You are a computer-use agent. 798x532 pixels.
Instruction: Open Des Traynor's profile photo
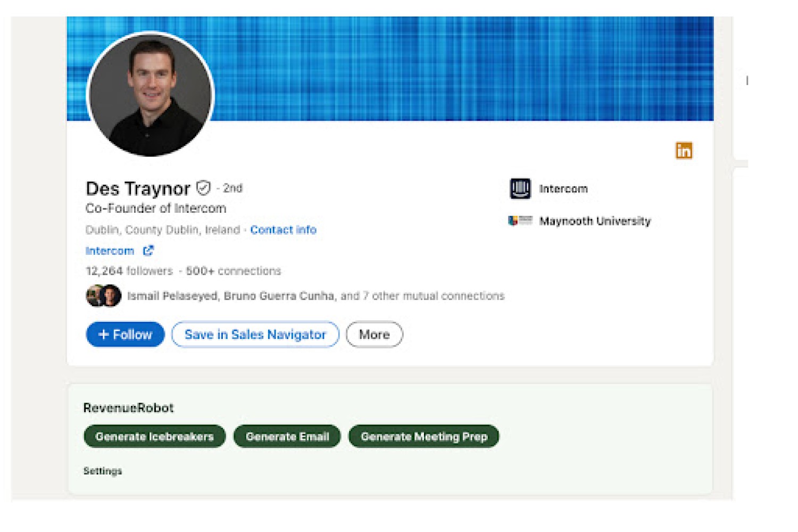150,95
